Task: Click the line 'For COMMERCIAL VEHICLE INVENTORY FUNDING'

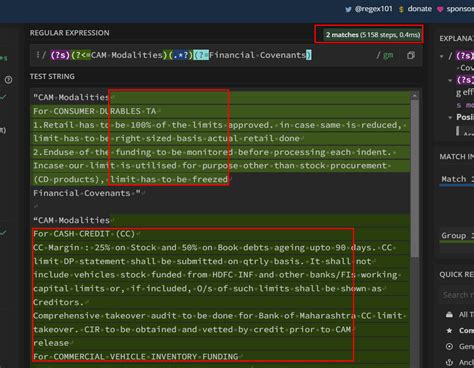Action: (x=136, y=356)
